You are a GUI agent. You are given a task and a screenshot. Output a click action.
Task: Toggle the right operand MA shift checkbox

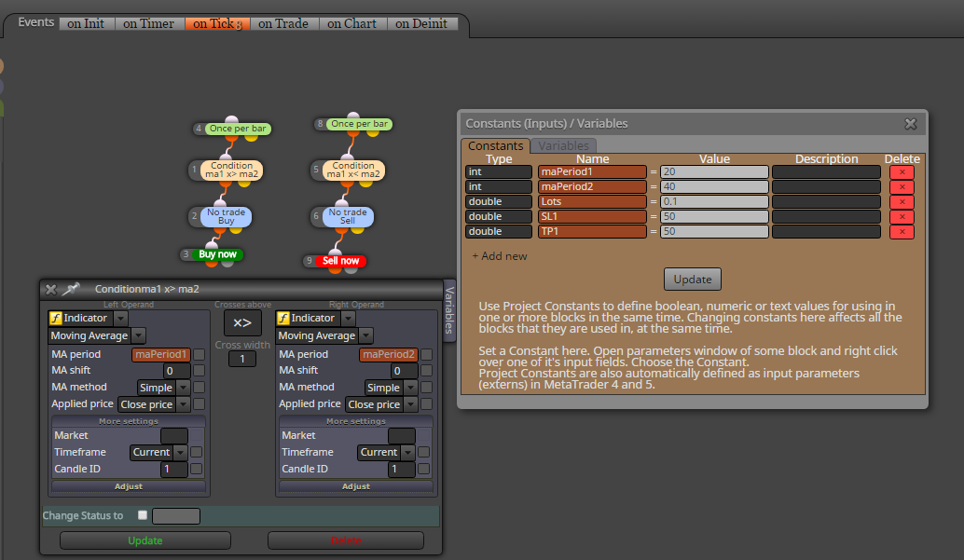(x=427, y=371)
